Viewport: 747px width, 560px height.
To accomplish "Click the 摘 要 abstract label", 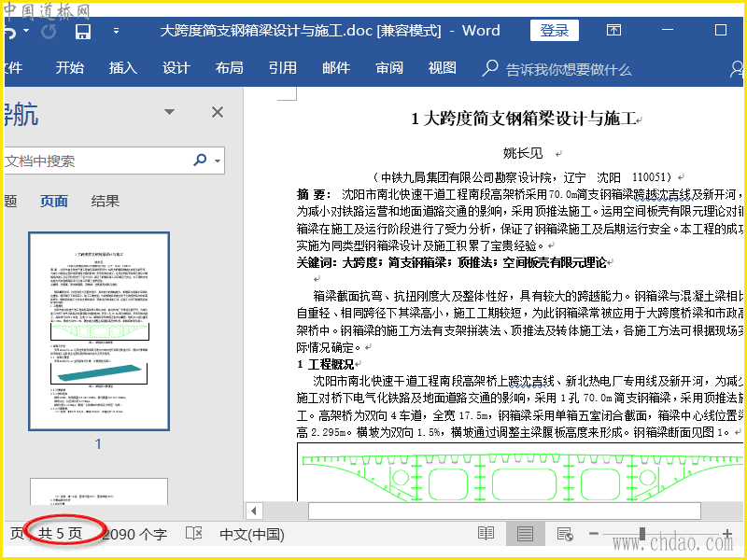I will pyautogui.click(x=312, y=194).
